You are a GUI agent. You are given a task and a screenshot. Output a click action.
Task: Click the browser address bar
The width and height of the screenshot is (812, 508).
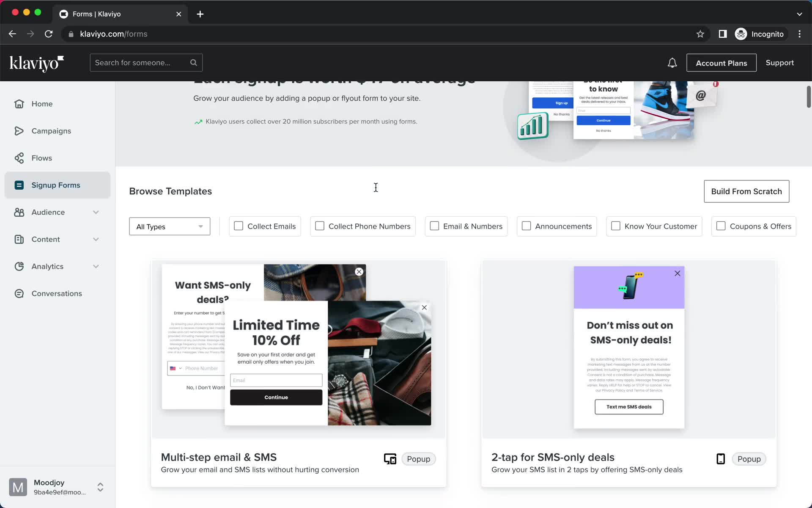tap(385, 34)
